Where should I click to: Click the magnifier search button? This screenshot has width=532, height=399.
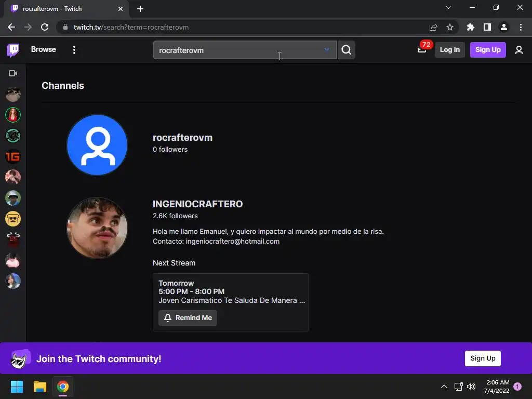click(347, 50)
